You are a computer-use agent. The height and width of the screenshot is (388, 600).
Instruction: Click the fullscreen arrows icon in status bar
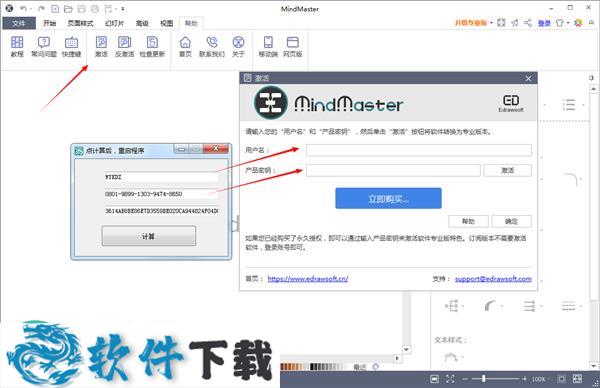coord(450,379)
